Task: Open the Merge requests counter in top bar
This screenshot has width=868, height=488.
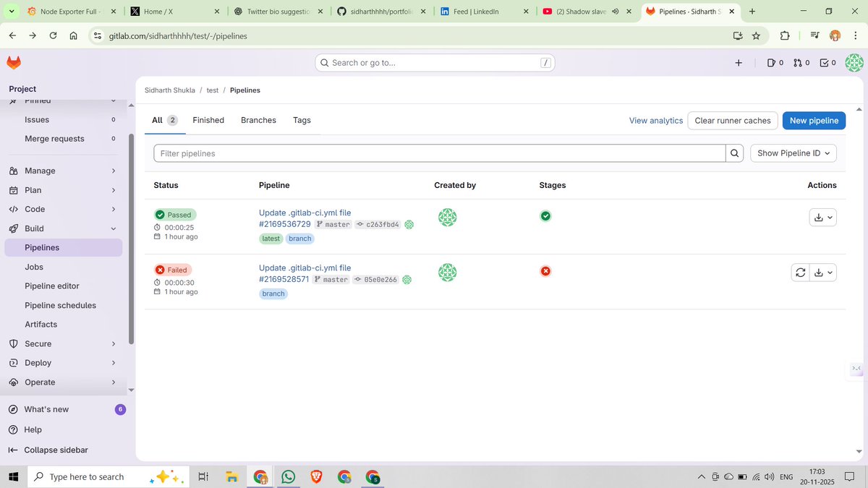Action: click(x=801, y=62)
